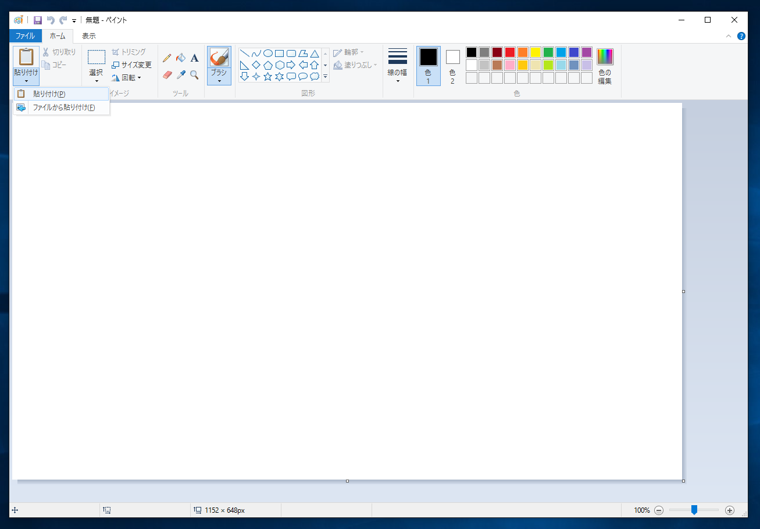760x529 pixels.
Task: Click the トリミング crop button
Action: click(129, 52)
